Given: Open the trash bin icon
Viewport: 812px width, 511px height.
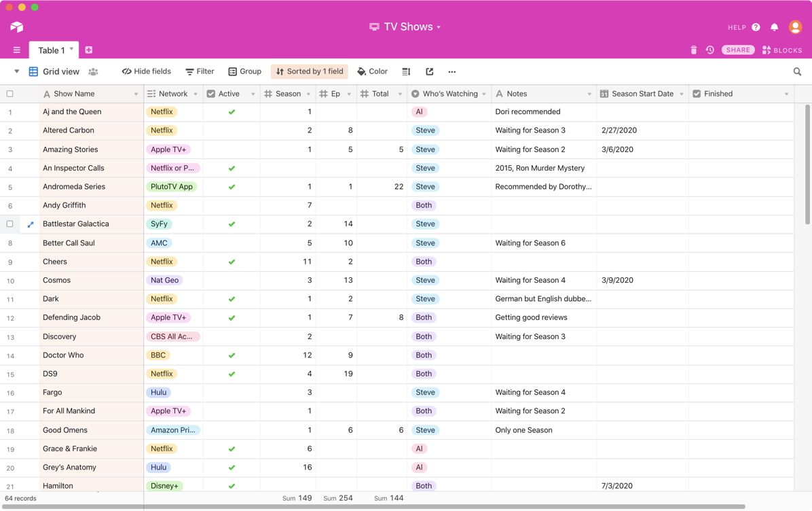Looking at the screenshot, I should 693,50.
